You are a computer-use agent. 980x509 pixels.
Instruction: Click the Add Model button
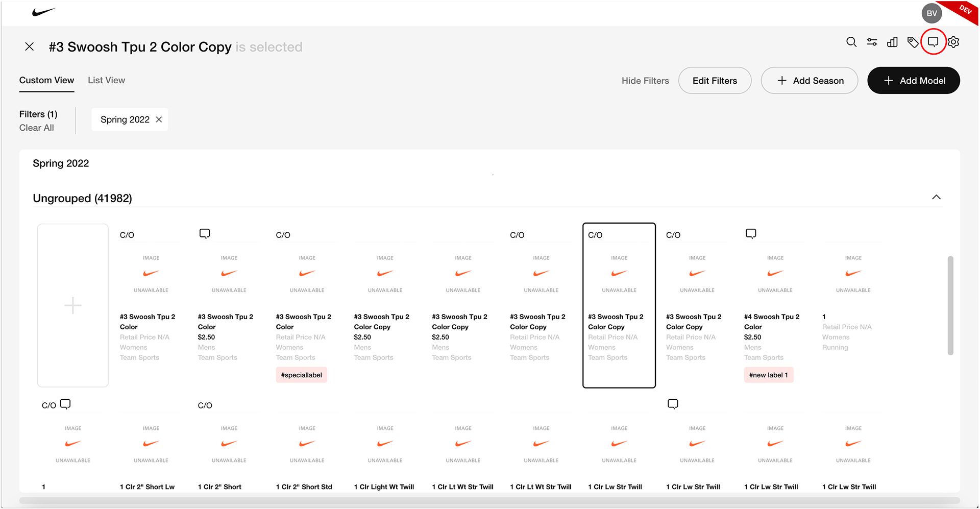click(913, 81)
